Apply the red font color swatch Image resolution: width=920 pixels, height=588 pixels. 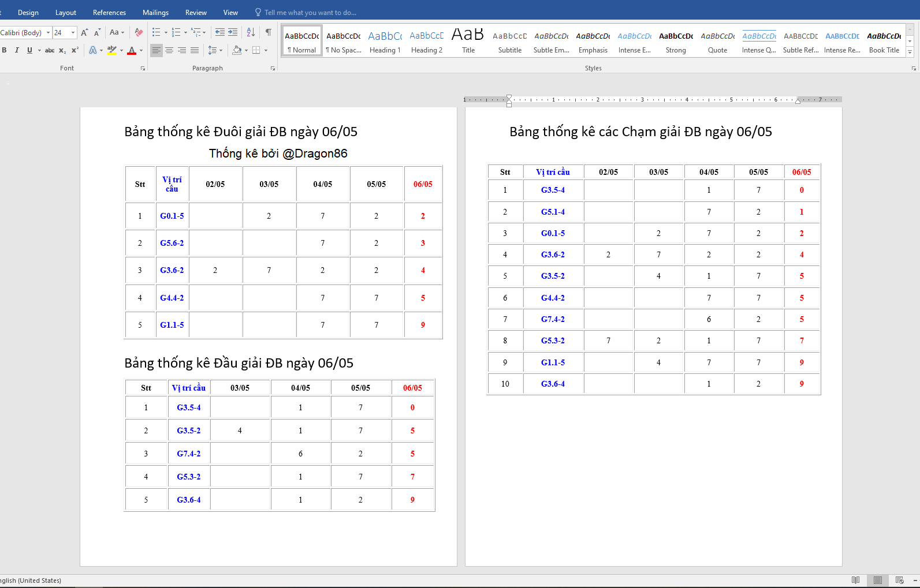pos(132,50)
